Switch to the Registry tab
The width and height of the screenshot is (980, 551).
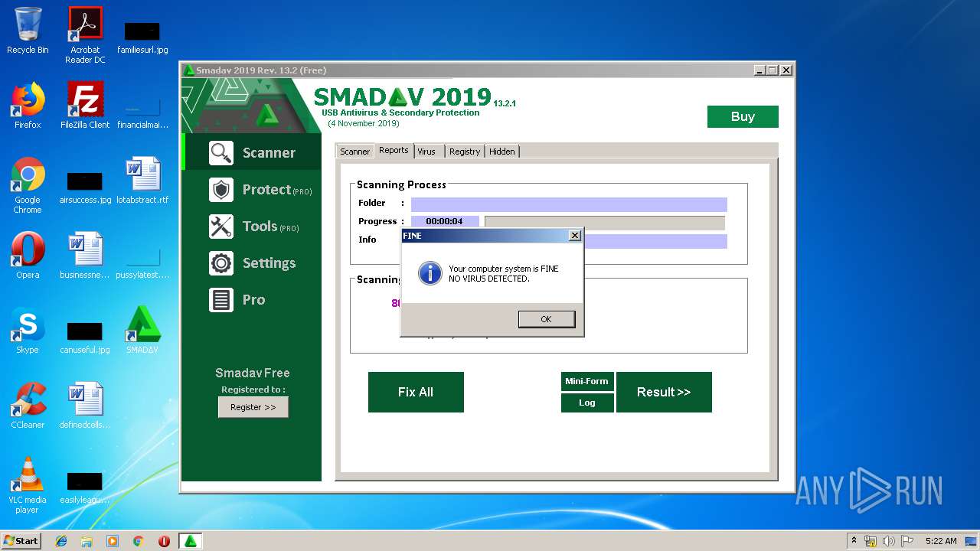(465, 152)
